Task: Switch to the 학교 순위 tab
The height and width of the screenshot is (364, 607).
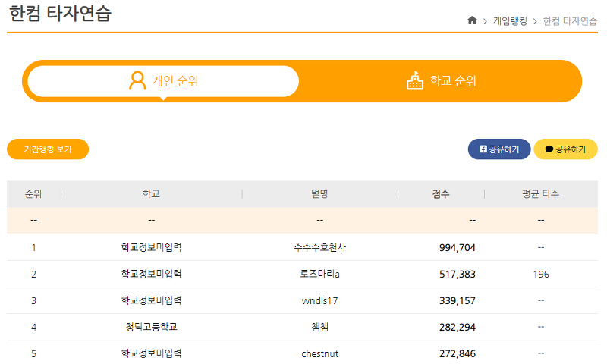Action: [441, 81]
